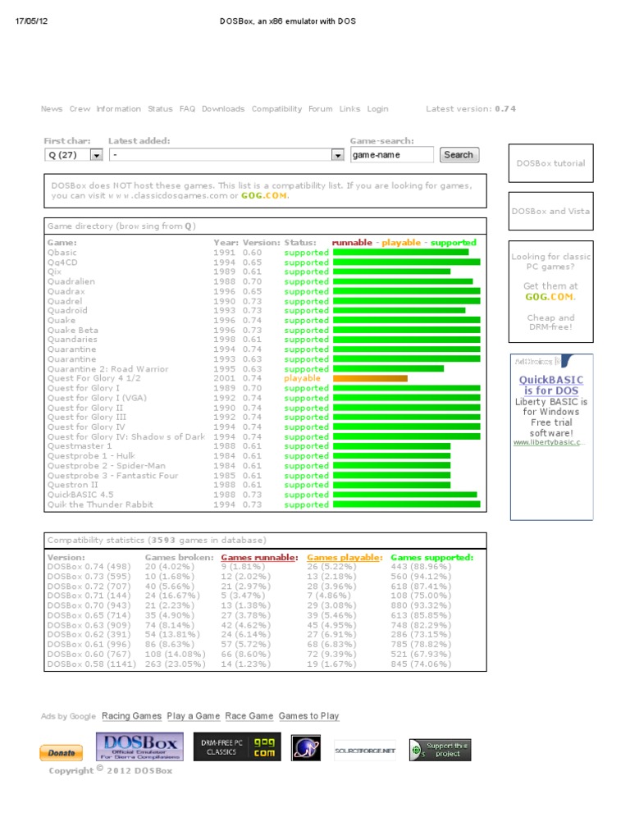Click the Games playable column header
This screenshot has width=630, height=840.
point(345,557)
